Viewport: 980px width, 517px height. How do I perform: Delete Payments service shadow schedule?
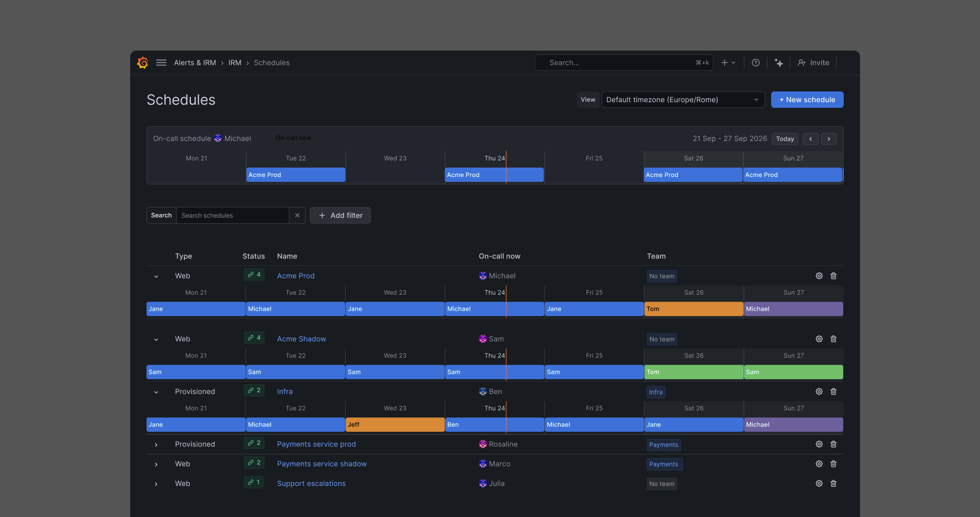click(x=834, y=464)
